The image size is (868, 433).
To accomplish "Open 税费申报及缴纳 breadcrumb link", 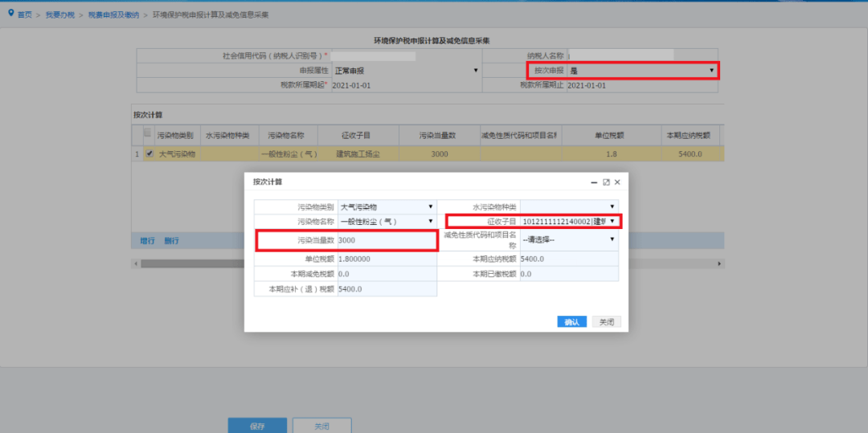I will coord(113,15).
